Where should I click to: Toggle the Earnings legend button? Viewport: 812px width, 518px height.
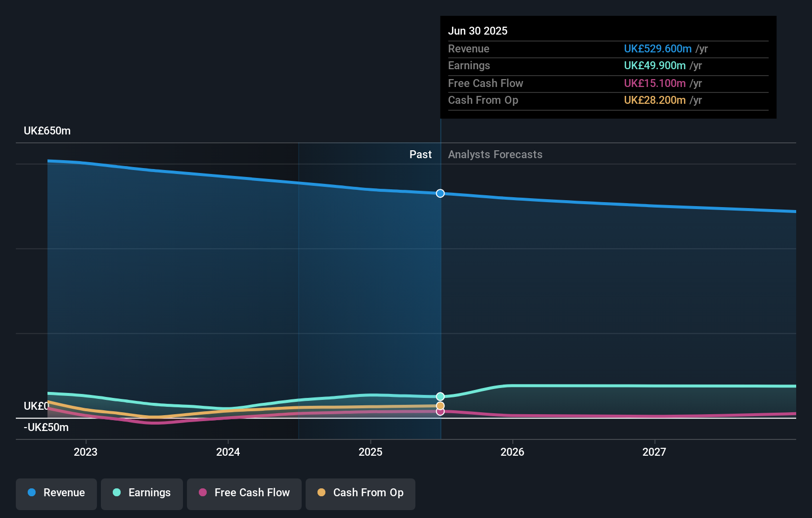[x=142, y=494]
